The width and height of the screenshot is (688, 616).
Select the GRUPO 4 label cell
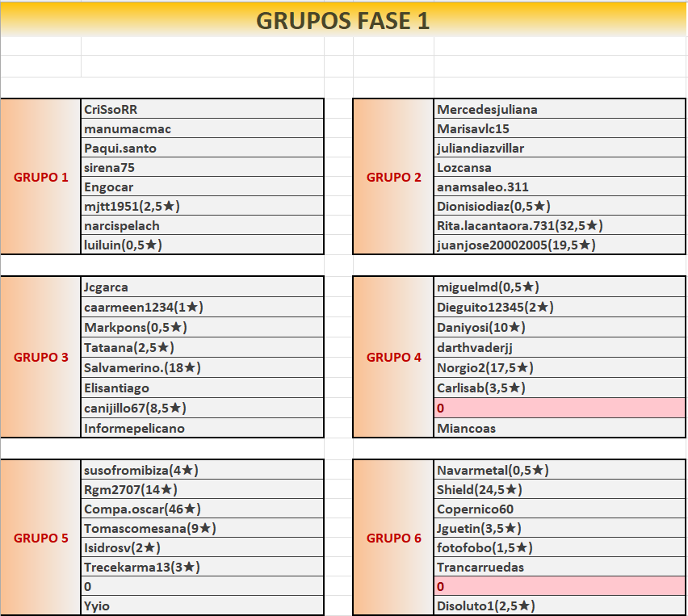(x=394, y=357)
